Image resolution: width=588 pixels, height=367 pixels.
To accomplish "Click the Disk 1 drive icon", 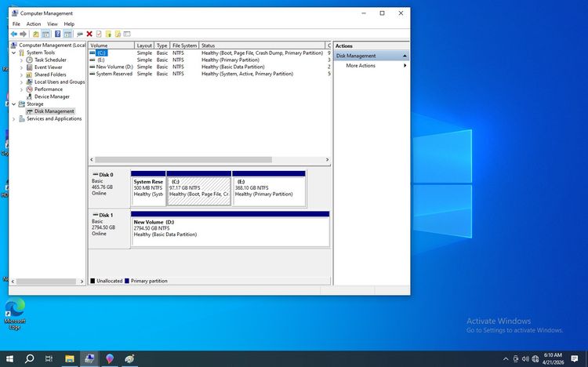I will pos(95,215).
